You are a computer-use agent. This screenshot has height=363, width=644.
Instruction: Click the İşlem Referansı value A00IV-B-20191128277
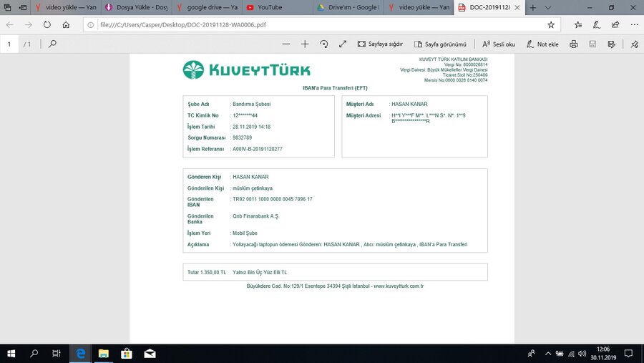click(x=258, y=149)
